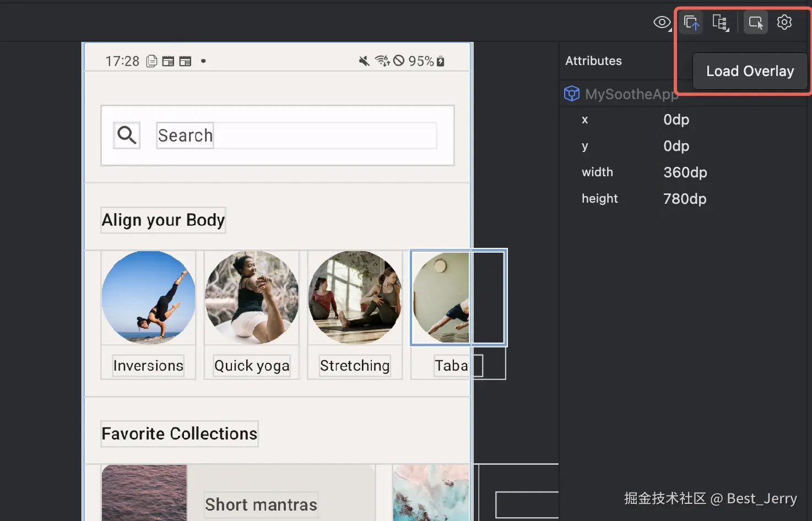Viewport: 812px width, 521px height.
Task: Select the Inversions yoga image
Action: tap(148, 297)
